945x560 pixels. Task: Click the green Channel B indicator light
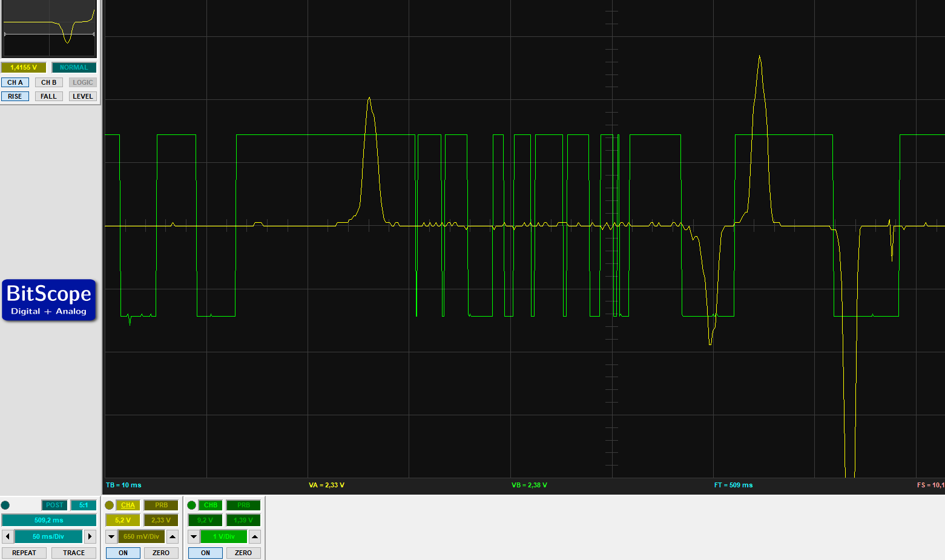click(192, 506)
